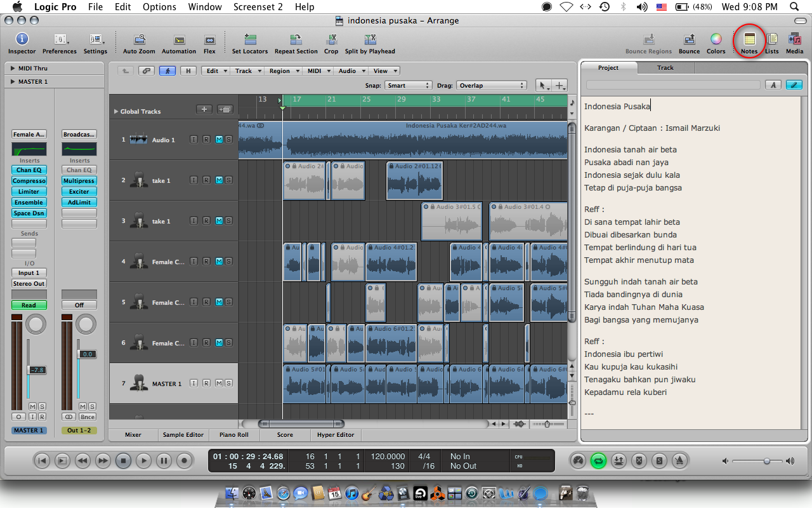Click the tempo field showing 120.0000

pyautogui.click(x=389, y=456)
